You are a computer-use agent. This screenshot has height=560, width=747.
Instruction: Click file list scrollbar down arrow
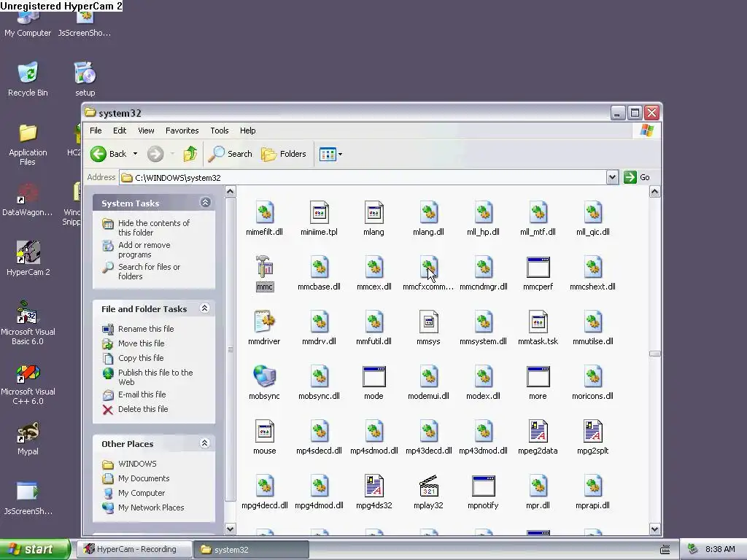pyautogui.click(x=654, y=529)
